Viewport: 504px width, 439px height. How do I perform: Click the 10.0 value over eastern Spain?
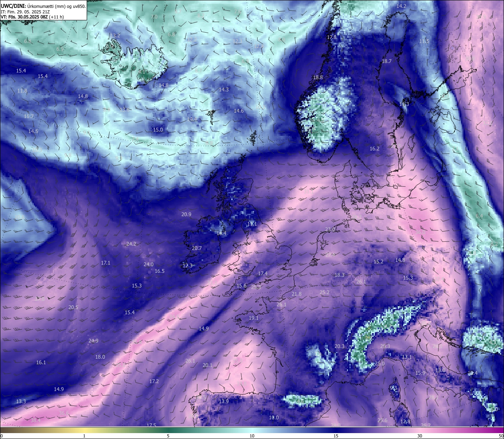pos(274,418)
